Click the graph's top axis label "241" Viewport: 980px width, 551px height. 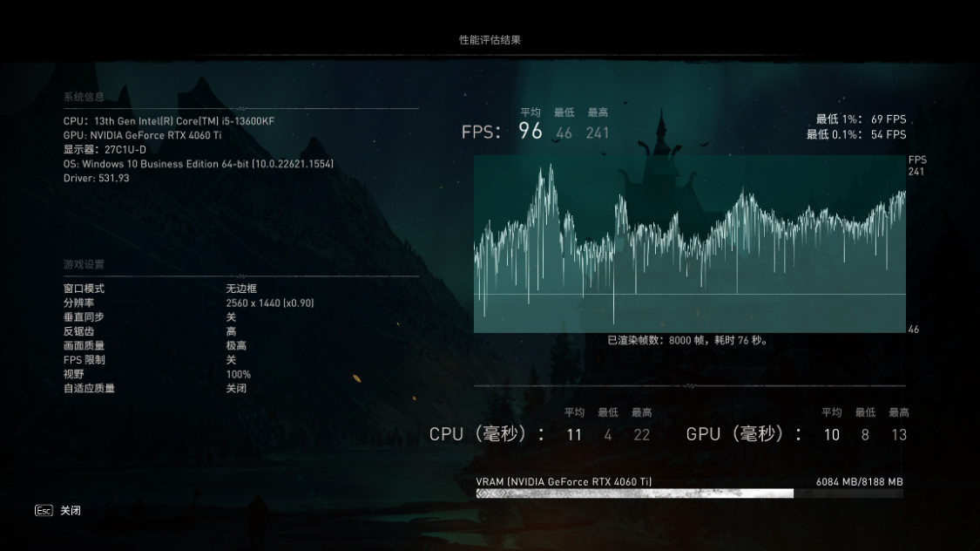point(916,172)
